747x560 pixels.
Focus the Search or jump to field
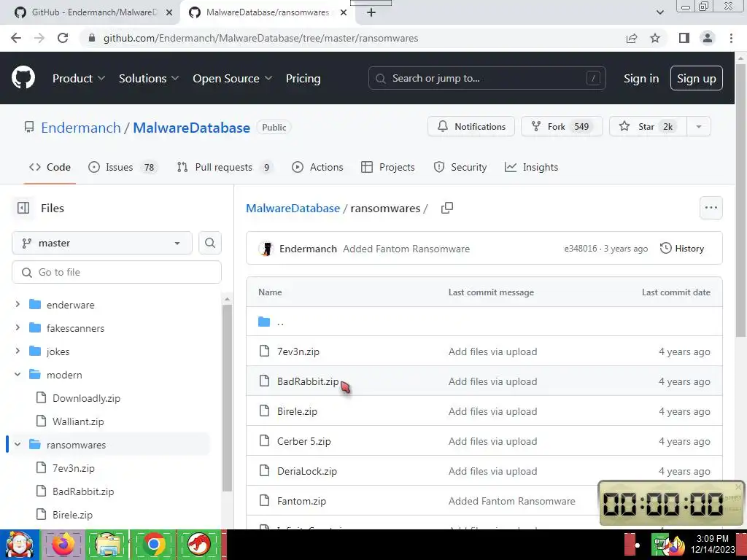pyautogui.click(x=487, y=78)
